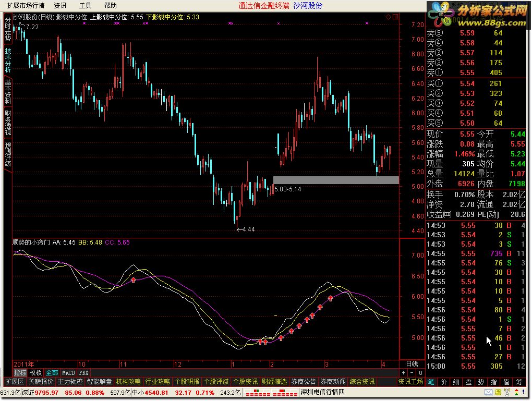Screen dimensions: 532x401
Task: Open the 智能解盘 bottom tab
Action: click(x=99, y=382)
